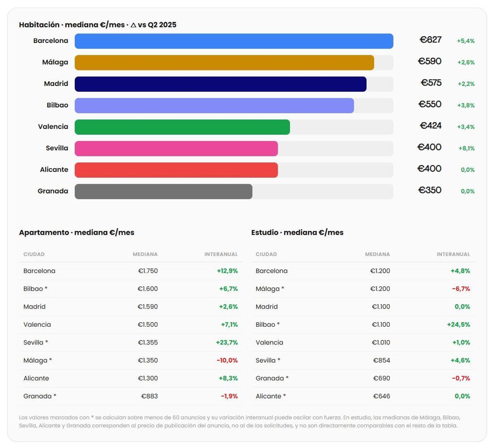The height and width of the screenshot is (448, 495).
Task: Click the +3,8% change next to Bilbao
Action: pyautogui.click(x=466, y=105)
